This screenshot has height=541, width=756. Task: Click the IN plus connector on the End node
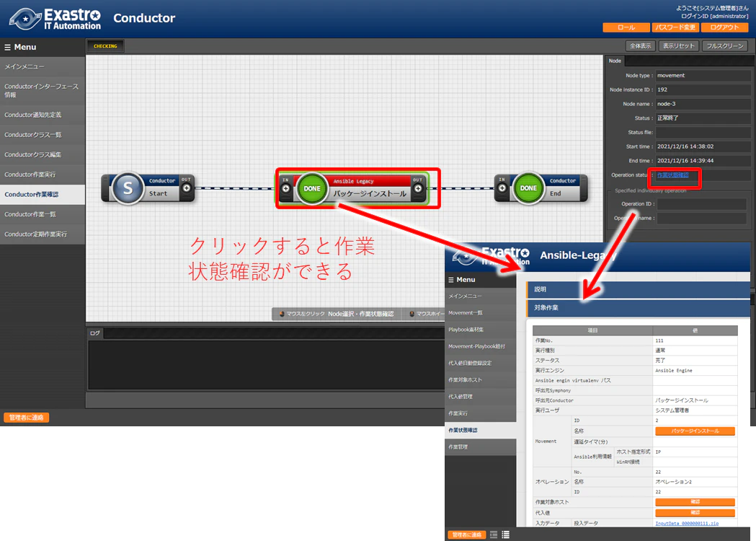tap(502, 188)
